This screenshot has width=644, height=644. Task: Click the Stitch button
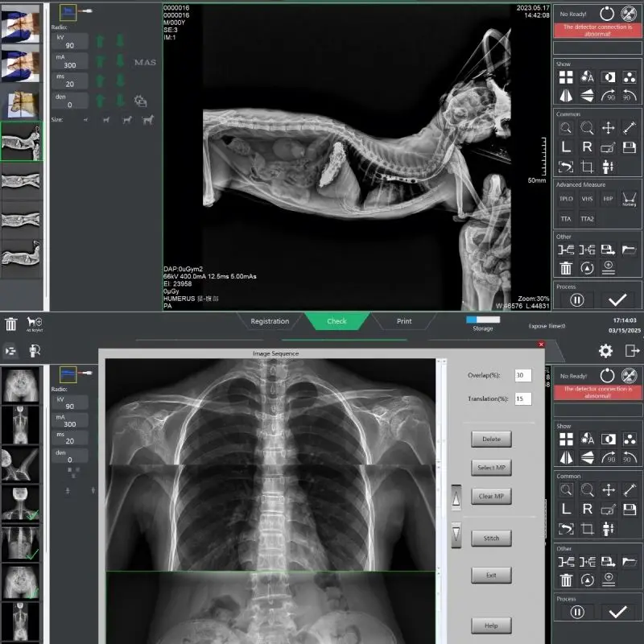pos(491,538)
